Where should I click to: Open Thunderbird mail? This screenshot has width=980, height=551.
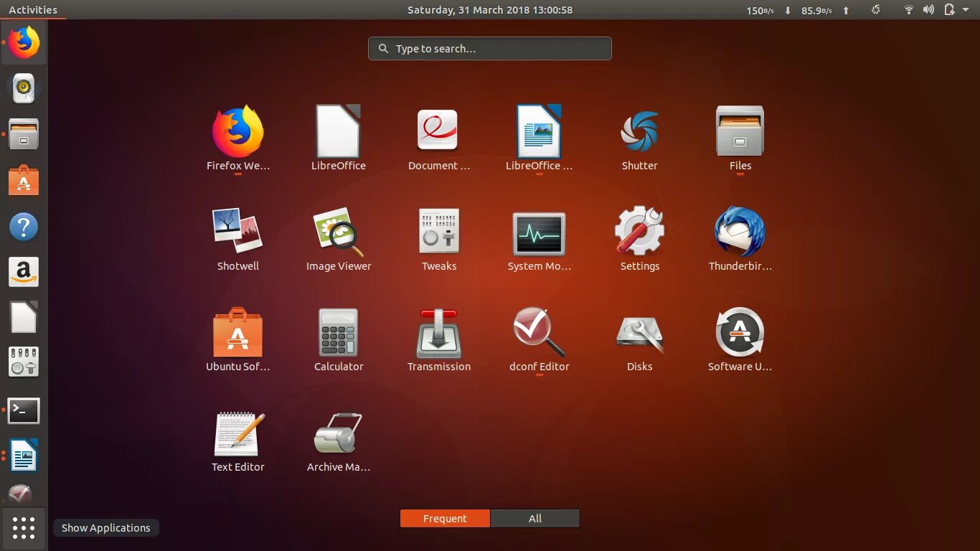(x=740, y=232)
